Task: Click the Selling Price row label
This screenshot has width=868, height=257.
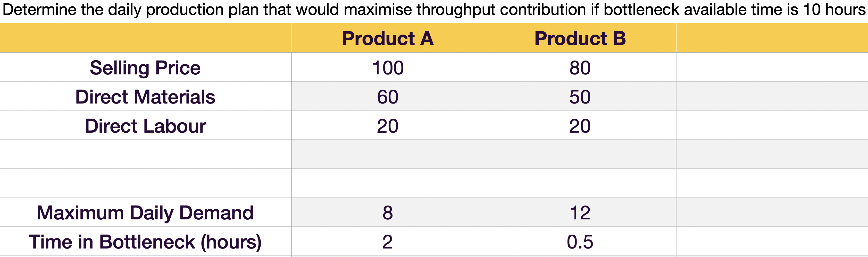Action: [145, 68]
